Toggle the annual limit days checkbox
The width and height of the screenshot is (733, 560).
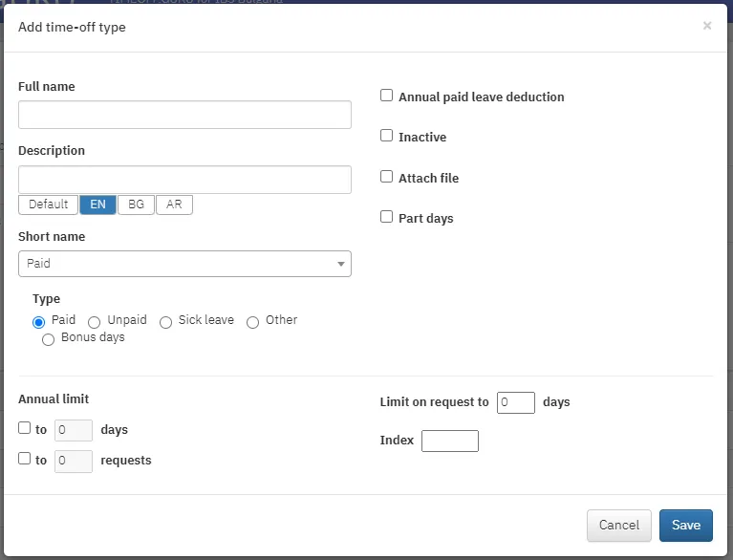click(24, 428)
